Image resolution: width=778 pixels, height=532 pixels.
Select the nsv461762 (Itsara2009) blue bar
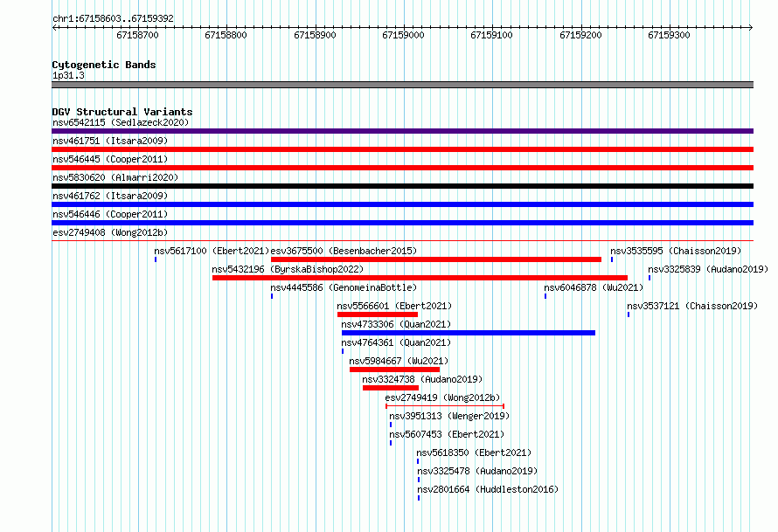click(402, 204)
